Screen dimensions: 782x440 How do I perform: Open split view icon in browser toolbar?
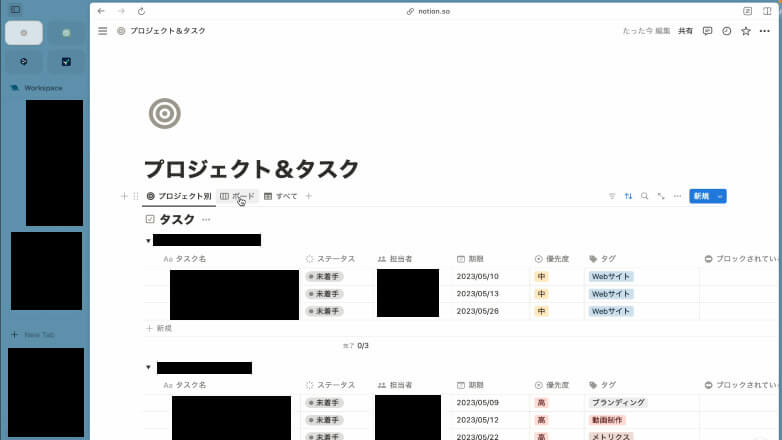click(767, 11)
